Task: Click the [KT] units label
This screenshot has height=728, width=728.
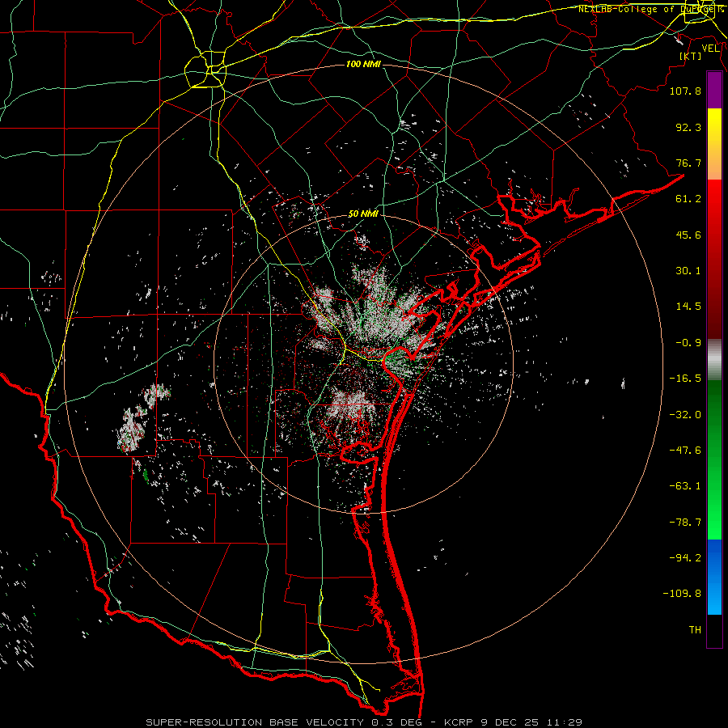Action: click(690, 56)
